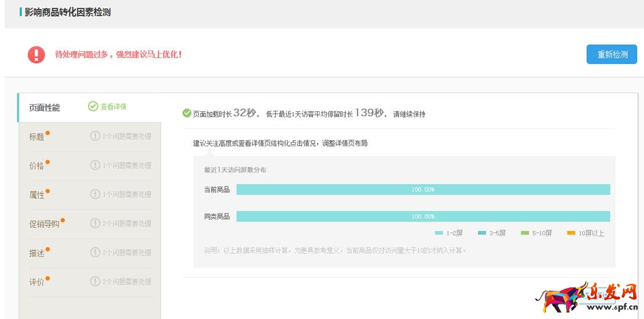This screenshot has width=644, height=319.
Task: Go to the 促销导购 tab
Action: click(45, 224)
